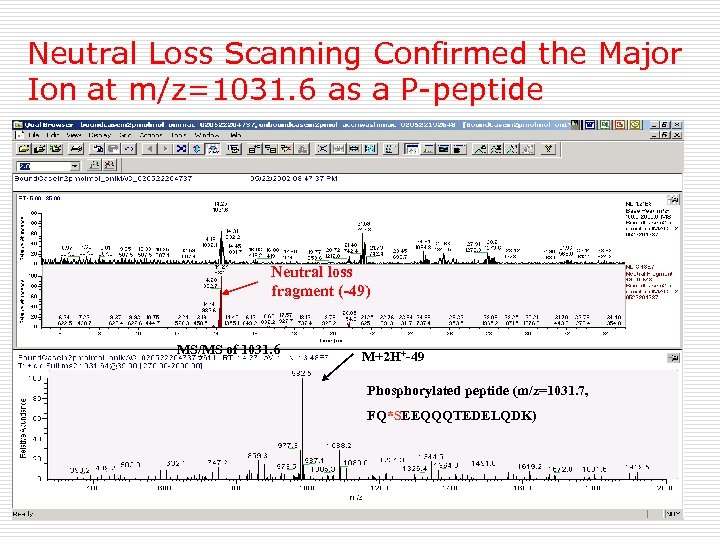Click the yellow funnel-shaped filter icon
The height and width of the screenshot is (540, 720).
(548, 149)
